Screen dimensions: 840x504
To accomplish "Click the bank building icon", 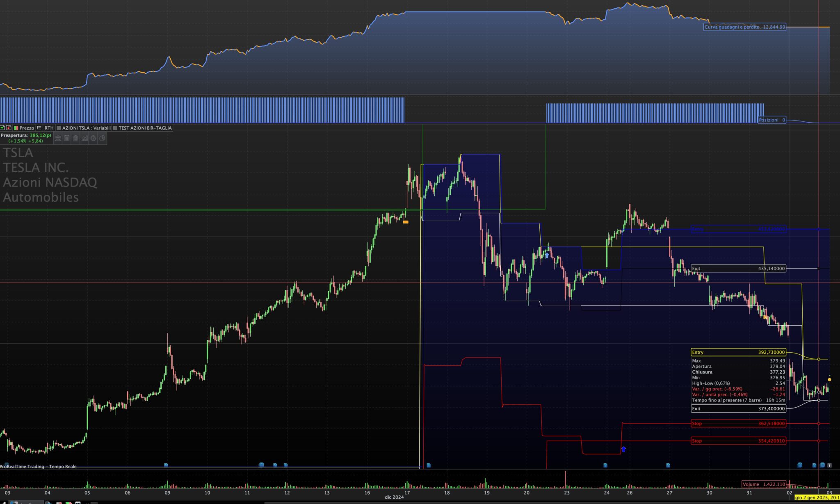I will [x=75, y=139].
